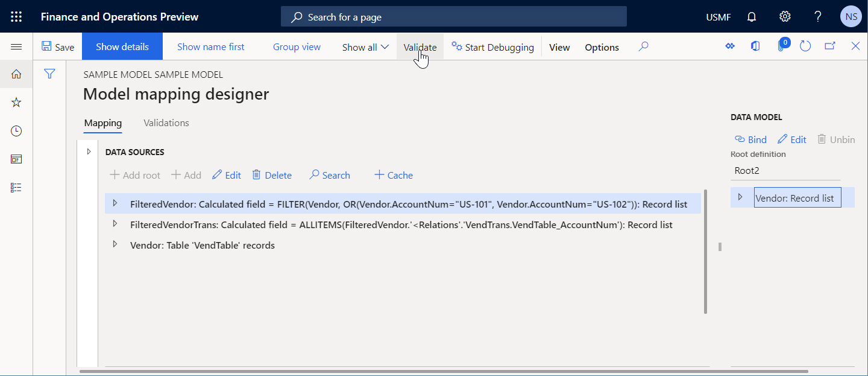Image resolution: width=868 pixels, height=376 pixels.
Task: Click the Validate button
Action: click(x=420, y=46)
